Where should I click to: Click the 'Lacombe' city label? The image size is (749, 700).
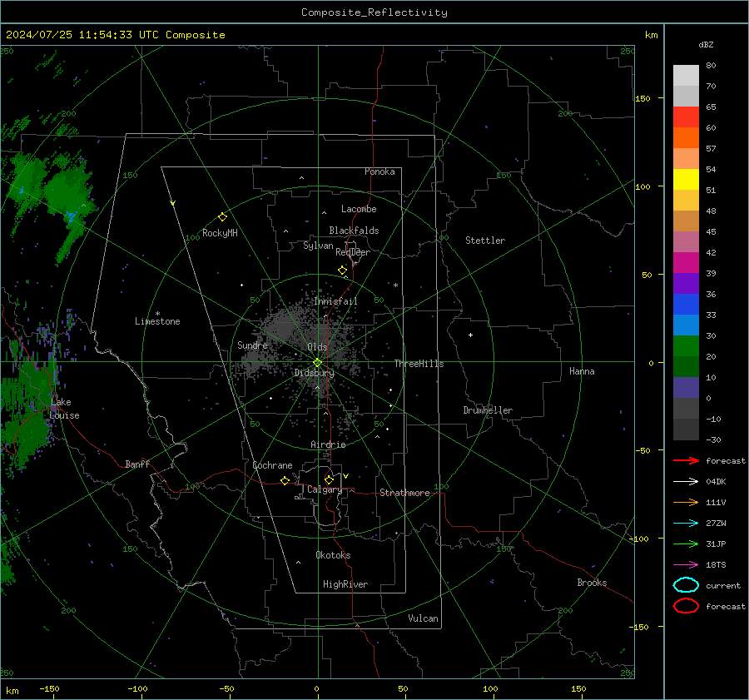click(x=359, y=209)
